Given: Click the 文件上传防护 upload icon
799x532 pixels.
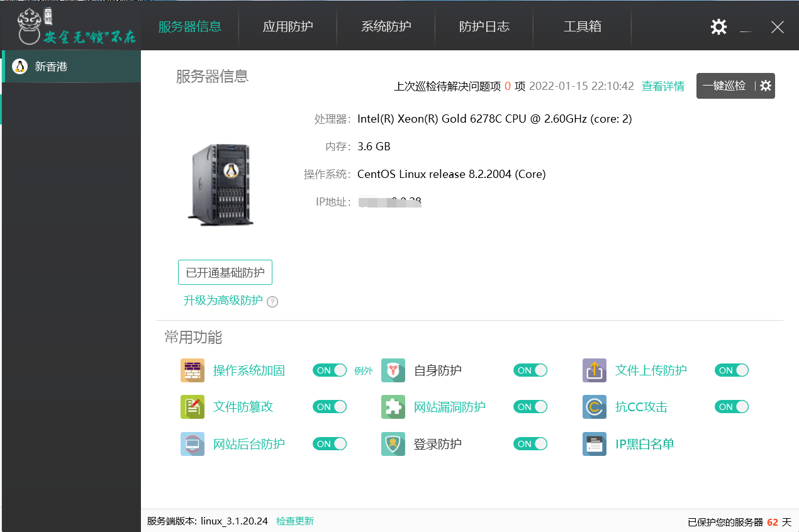Looking at the screenshot, I should pyautogui.click(x=595, y=370).
